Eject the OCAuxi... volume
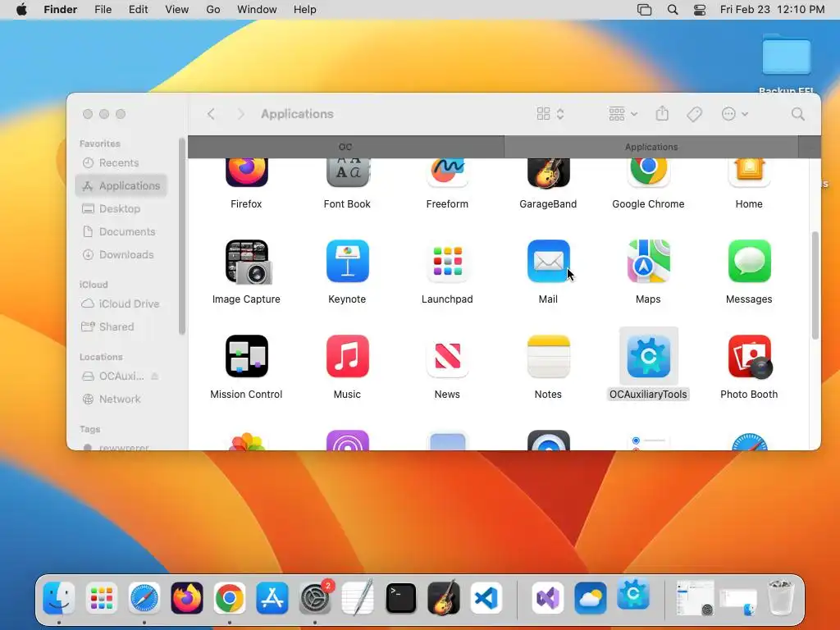 (155, 377)
